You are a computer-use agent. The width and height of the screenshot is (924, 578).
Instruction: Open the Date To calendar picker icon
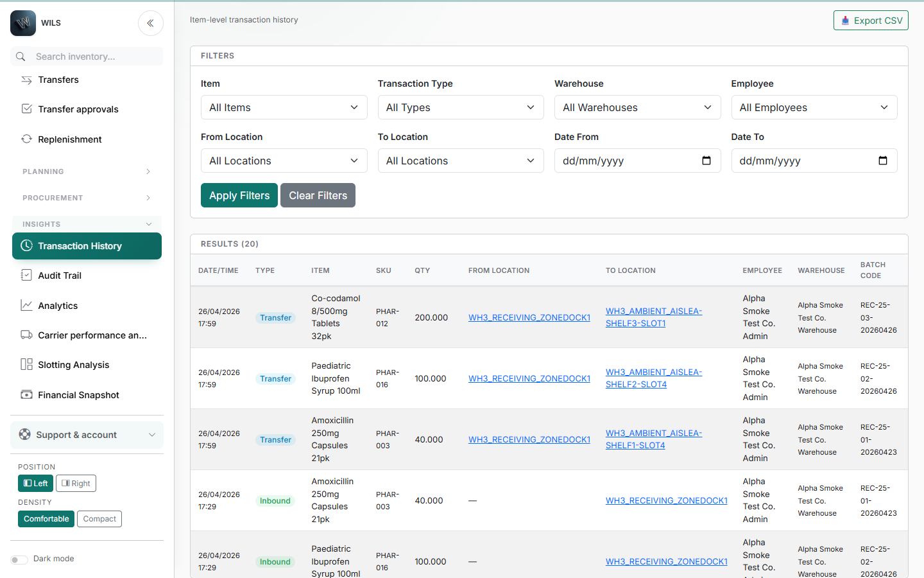click(883, 161)
